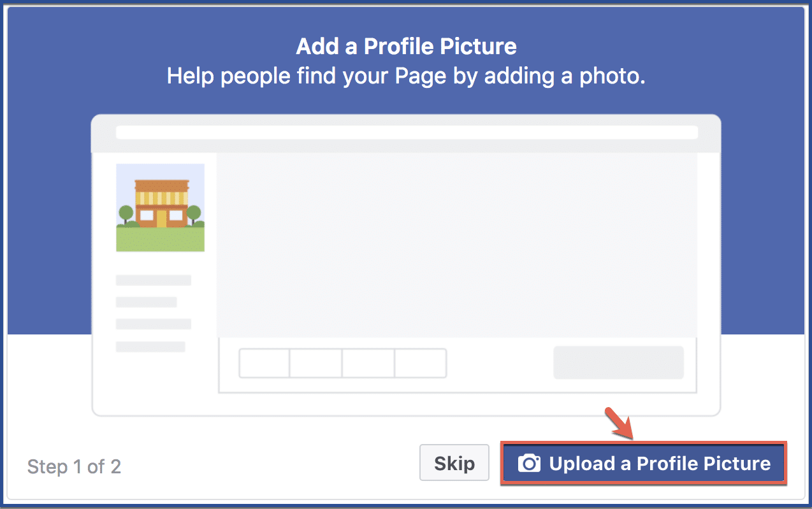Click the Step 1 of 2 indicator
This screenshot has width=812, height=509.
point(74,467)
